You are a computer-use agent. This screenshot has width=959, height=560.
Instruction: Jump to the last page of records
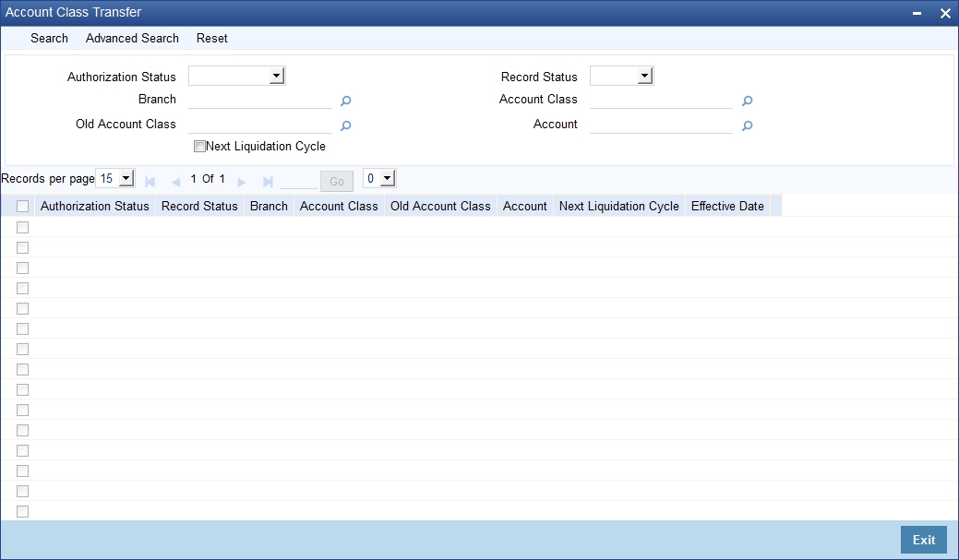tap(266, 181)
